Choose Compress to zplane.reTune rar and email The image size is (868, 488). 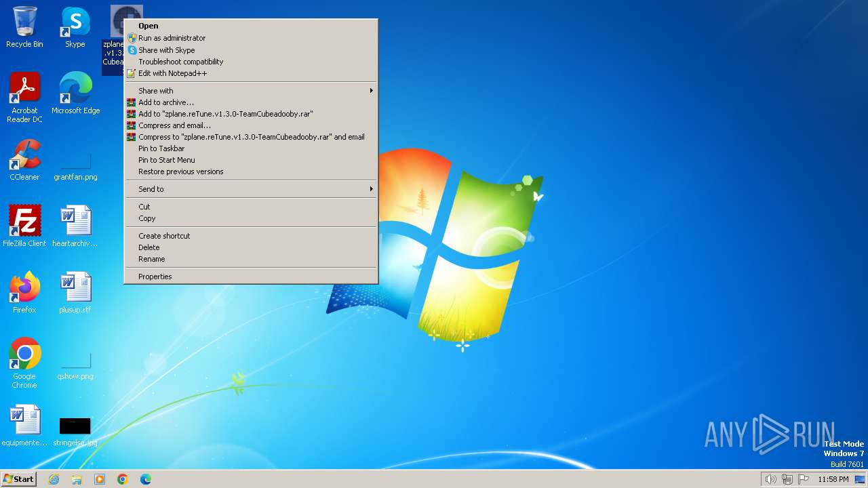click(x=251, y=137)
